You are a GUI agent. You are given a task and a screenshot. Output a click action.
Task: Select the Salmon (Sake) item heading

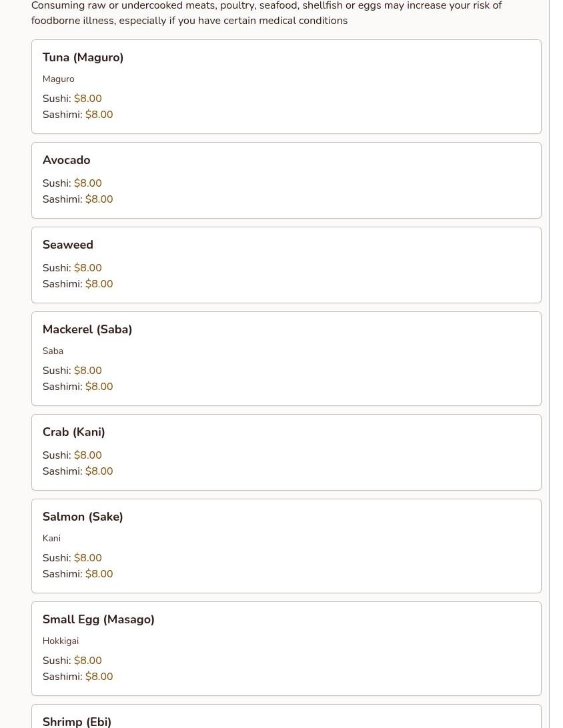82,517
